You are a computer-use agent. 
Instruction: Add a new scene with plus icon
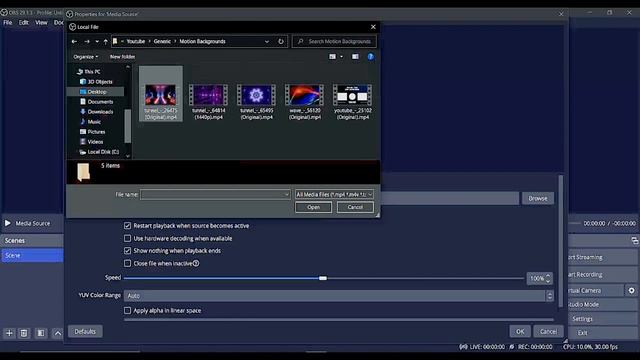point(9,333)
